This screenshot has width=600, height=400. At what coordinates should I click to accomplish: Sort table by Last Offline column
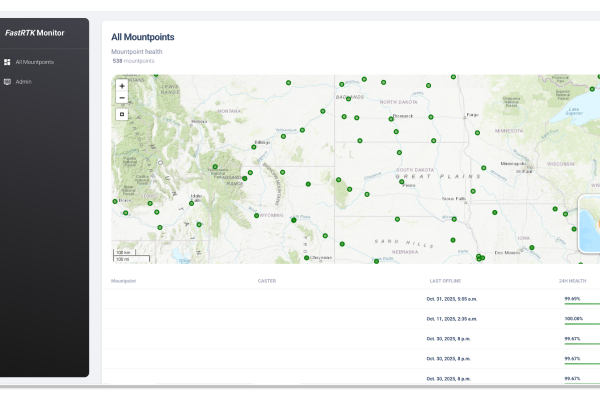[445, 281]
